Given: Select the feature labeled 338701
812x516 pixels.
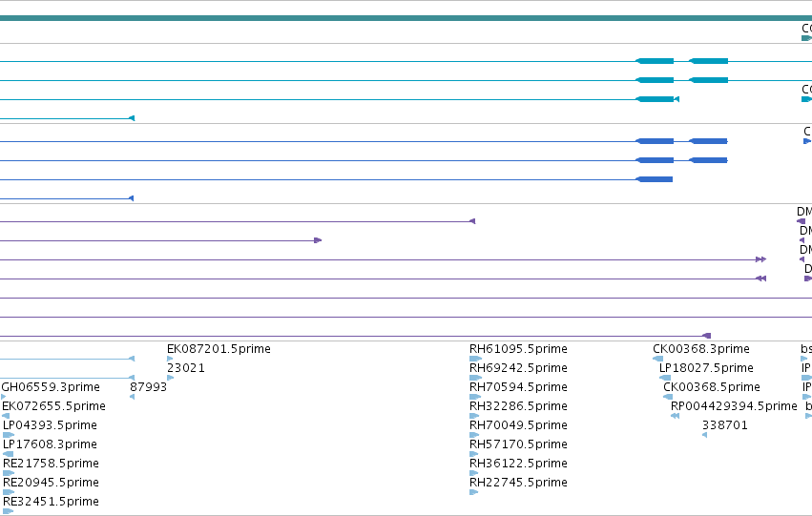Looking at the screenshot, I should (x=725, y=425).
